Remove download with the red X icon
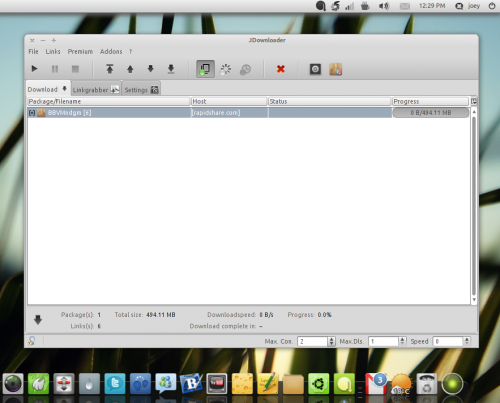Image resolution: width=500 pixels, height=403 pixels. pos(281,69)
